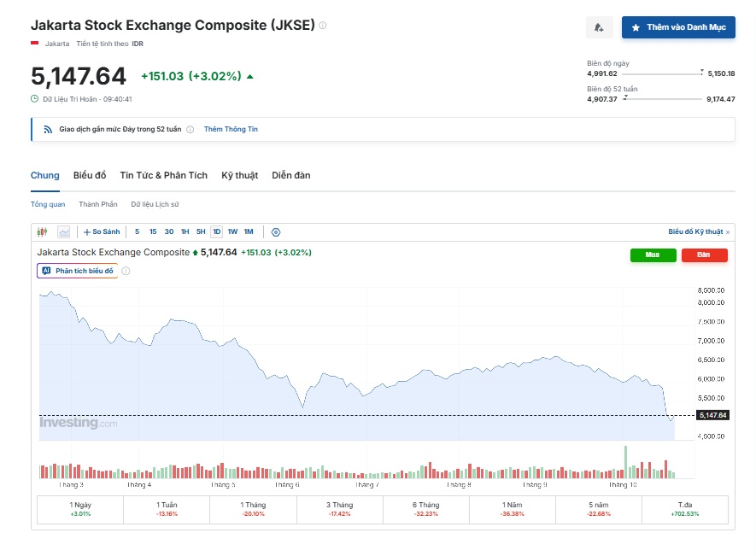Click the RSS feed signal icon

pyautogui.click(x=48, y=129)
